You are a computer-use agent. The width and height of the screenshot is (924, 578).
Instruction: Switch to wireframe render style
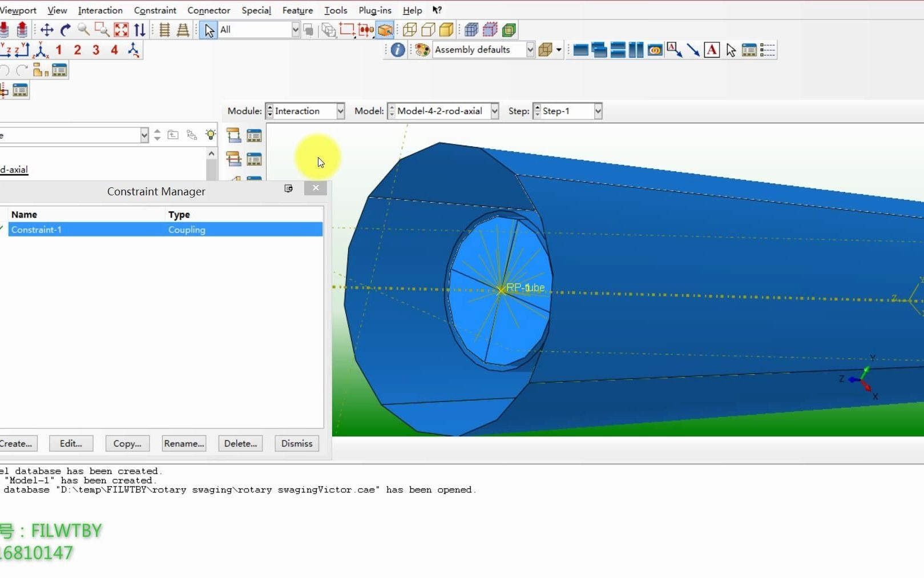(x=410, y=30)
